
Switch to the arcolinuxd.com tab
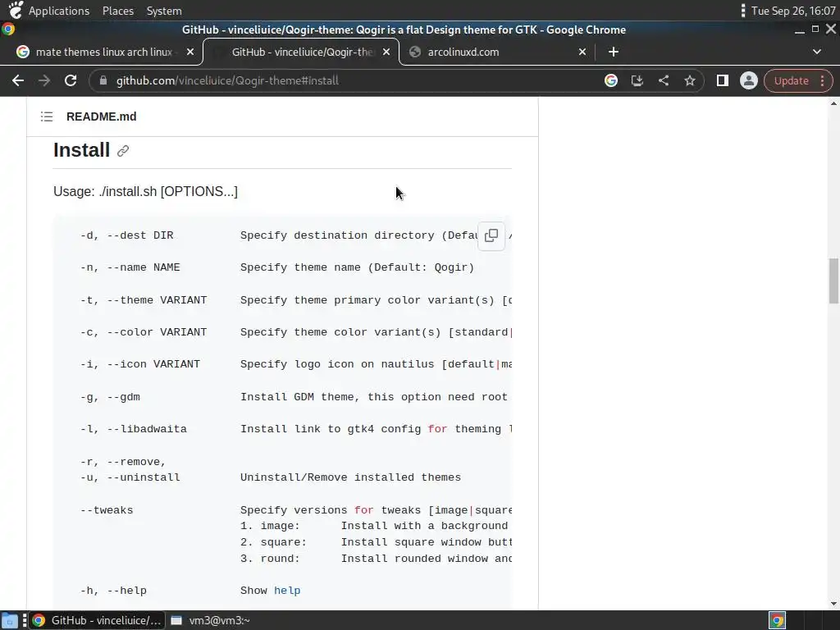[463, 52]
